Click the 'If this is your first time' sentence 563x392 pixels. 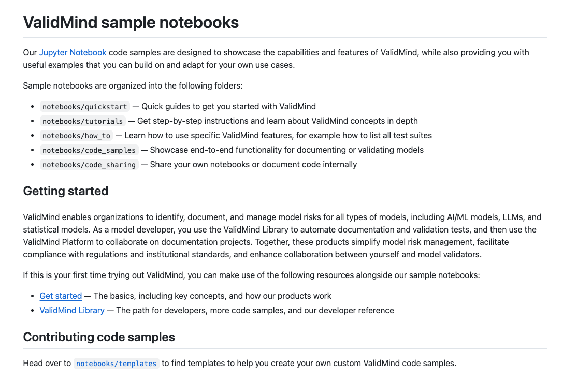click(251, 275)
